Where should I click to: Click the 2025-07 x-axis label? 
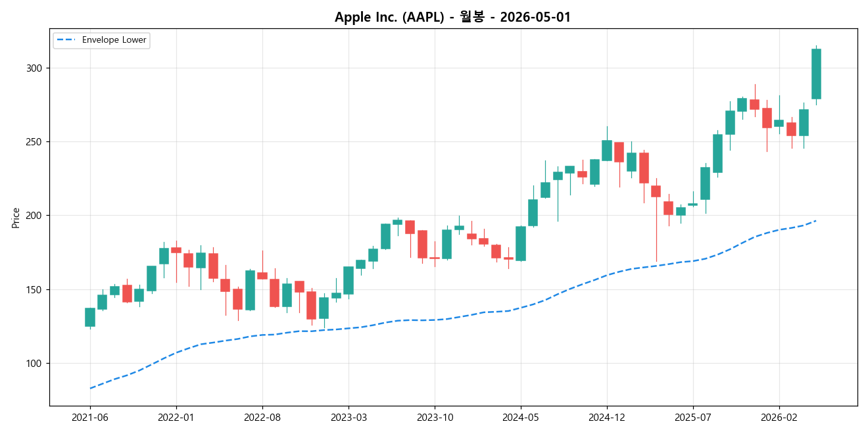[693, 417]
